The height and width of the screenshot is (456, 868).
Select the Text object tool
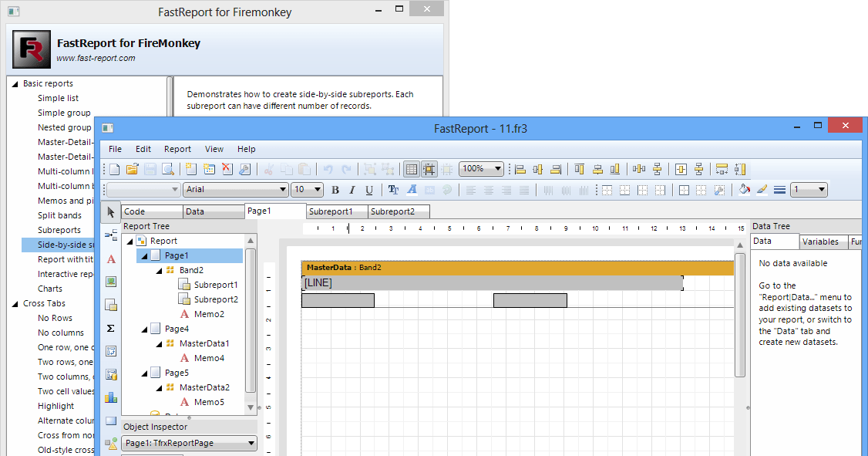pos(110,258)
